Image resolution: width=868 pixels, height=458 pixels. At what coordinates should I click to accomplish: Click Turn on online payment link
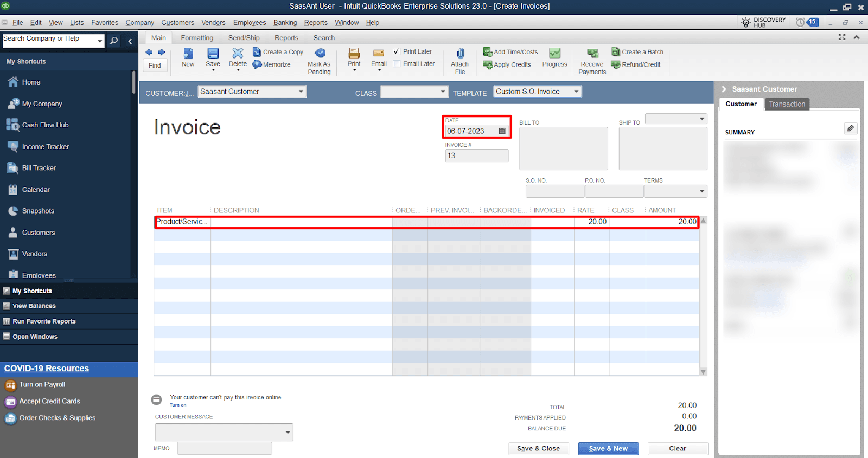click(x=178, y=405)
